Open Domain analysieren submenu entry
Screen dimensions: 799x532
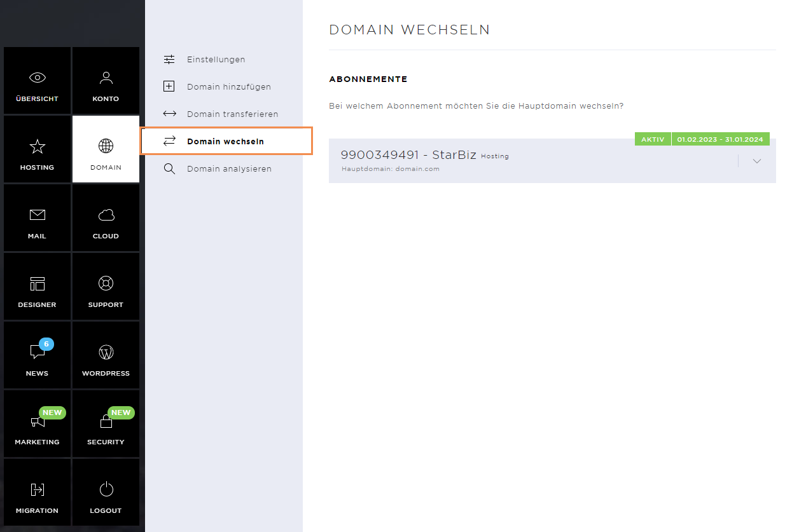(x=230, y=168)
